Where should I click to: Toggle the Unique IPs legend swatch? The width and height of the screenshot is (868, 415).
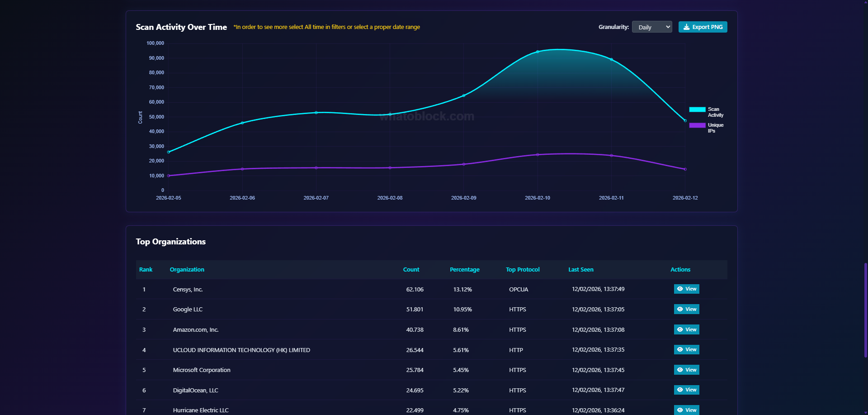pyautogui.click(x=697, y=125)
